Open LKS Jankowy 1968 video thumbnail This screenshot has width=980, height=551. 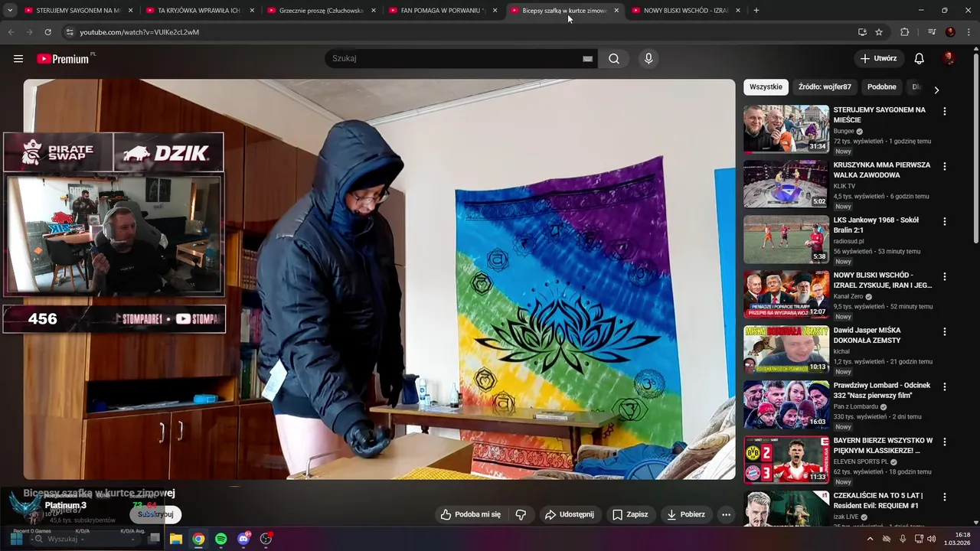click(x=786, y=239)
